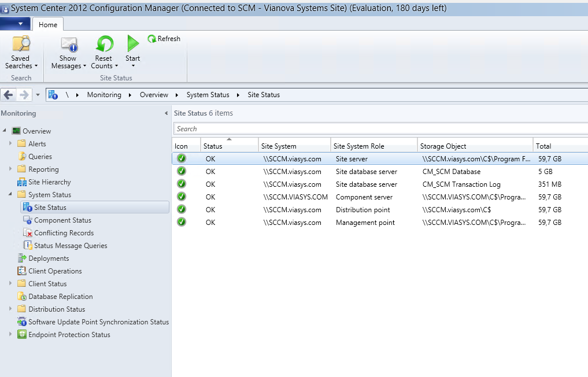588x377 pixels.
Task: Select the Reporting folder
Action: click(x=22, y=169)
